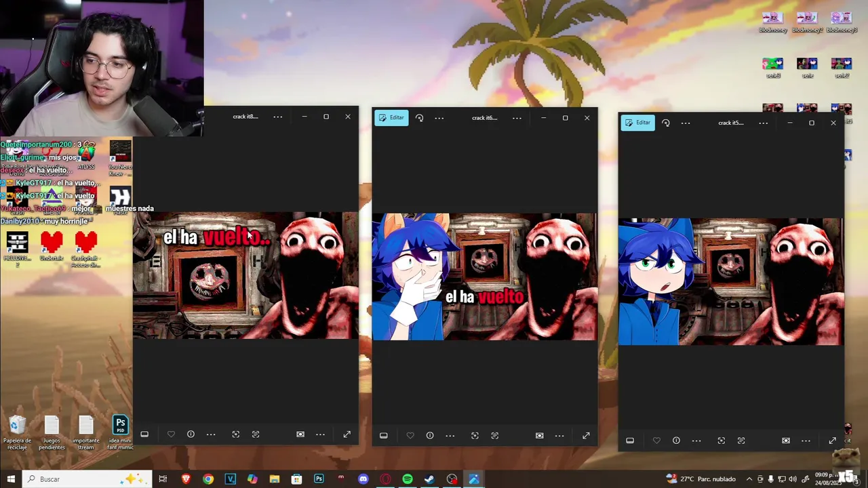This screenshot has width=868, height=488.
Task: Open Photoshop from the taskbar
Action: (319, 479)
